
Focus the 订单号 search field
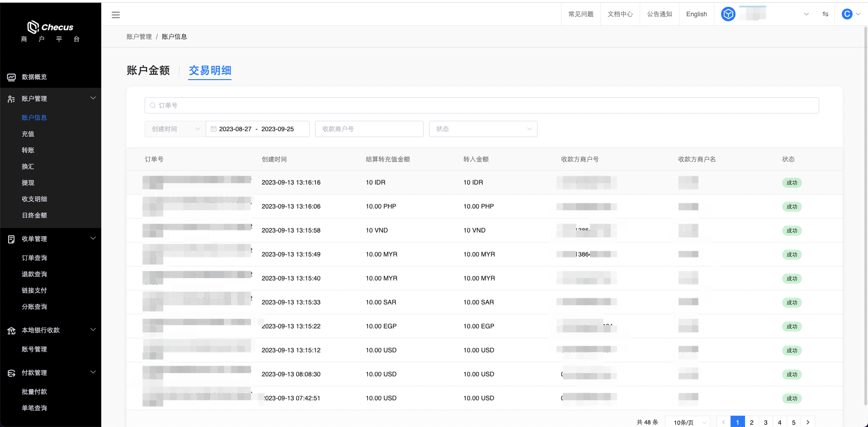481,105
